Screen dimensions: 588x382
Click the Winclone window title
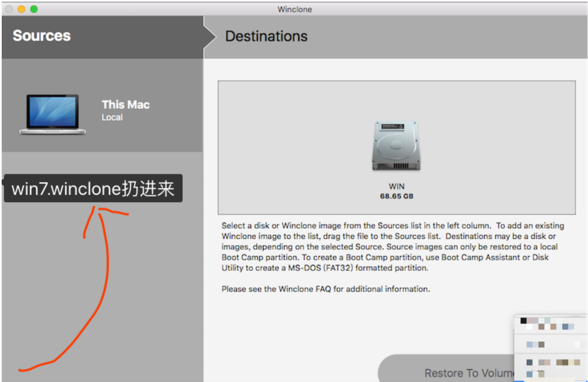pyautogui.click(x=295, y=9)
